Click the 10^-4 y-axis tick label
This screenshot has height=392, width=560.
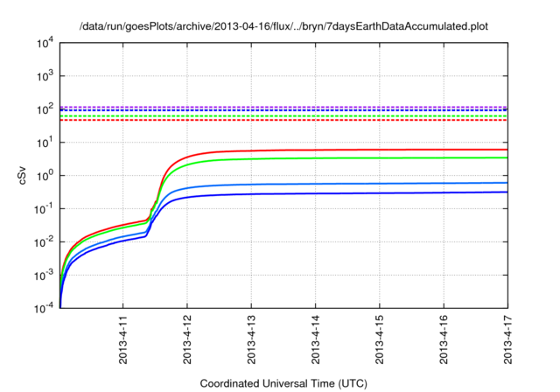[x=45, y=308]
